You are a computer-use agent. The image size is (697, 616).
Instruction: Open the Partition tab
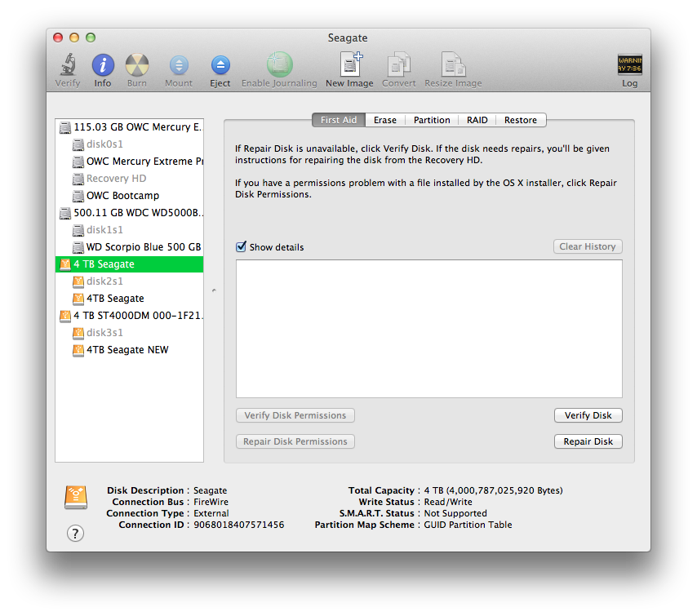432,120
